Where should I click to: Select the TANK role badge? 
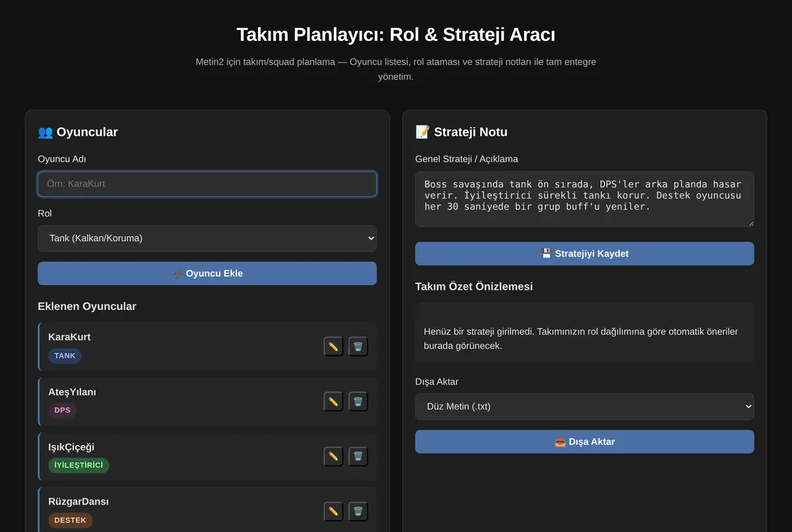tap(65, 356)
